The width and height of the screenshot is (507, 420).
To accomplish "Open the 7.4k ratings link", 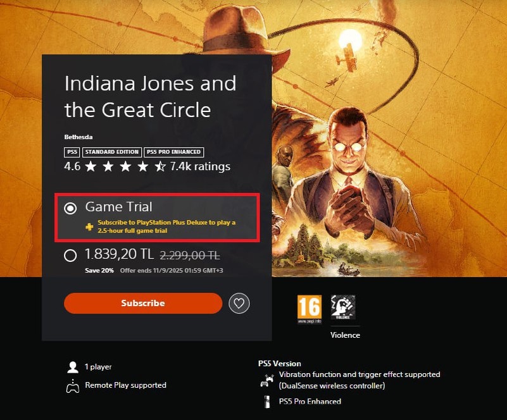I will [x=200, y=166].
